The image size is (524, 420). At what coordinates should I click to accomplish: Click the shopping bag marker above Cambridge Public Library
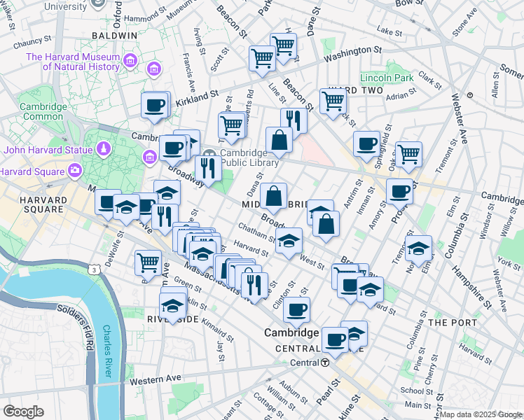click(279, 139)
